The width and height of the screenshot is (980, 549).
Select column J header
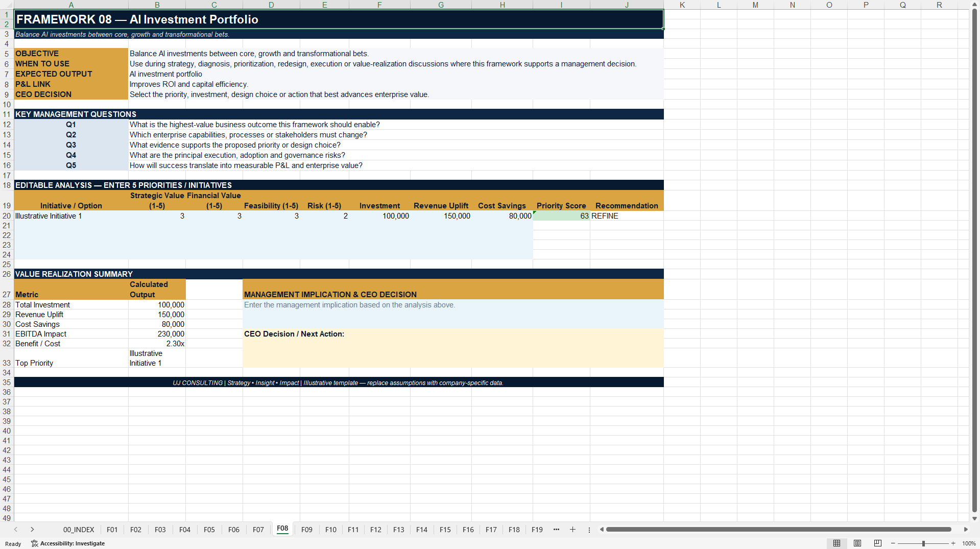pos(627,5)
